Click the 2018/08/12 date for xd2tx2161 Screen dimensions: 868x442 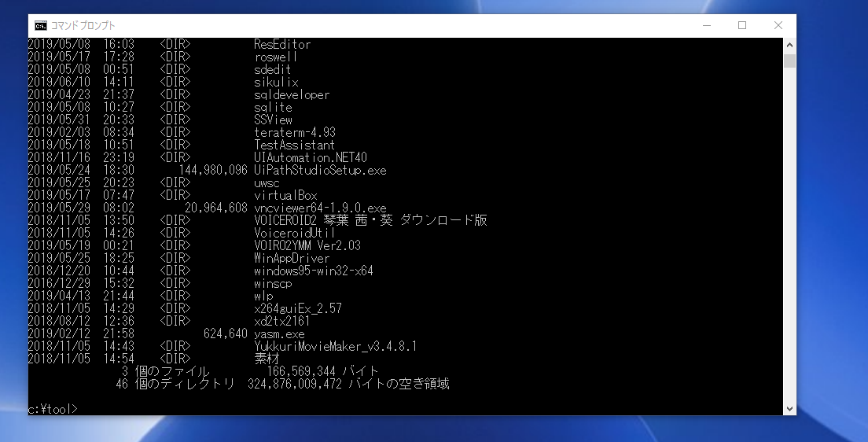[x=59, y=321]
